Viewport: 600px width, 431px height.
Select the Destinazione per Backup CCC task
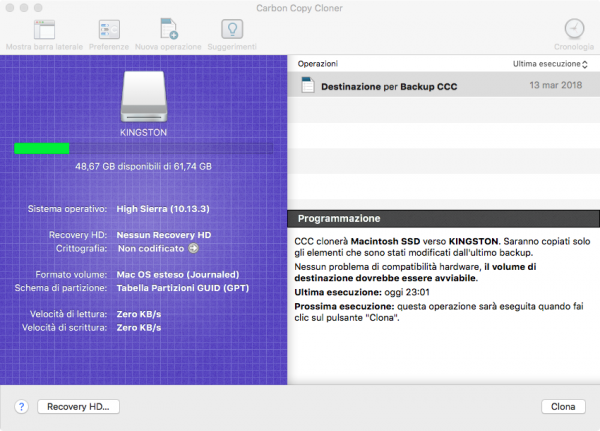tap(389, 87)
